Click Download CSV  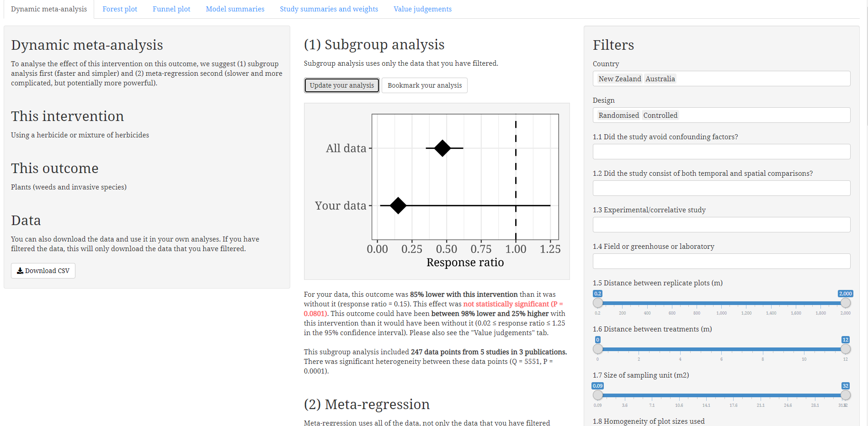point(43,270)
